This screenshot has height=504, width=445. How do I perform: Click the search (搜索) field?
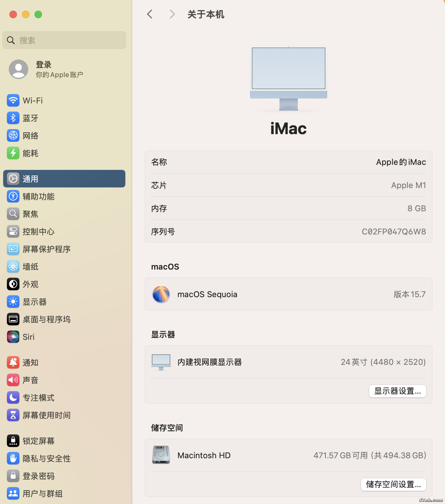point(64,40)
